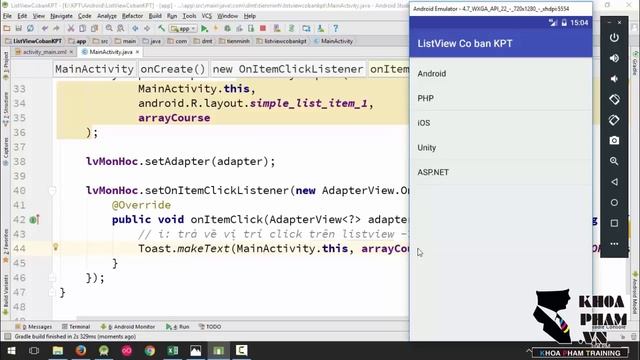Click emulator Take Screenshot camera icon
This screenshot has height=360, width=640.
pyautogui.click(x=614, y=140)
